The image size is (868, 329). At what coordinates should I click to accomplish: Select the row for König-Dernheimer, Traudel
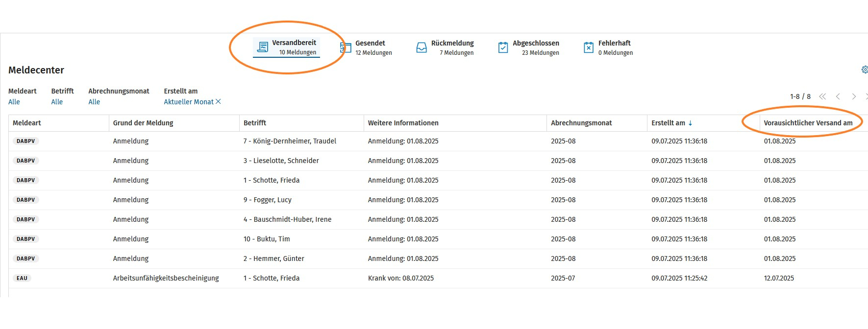pos(438,141)
